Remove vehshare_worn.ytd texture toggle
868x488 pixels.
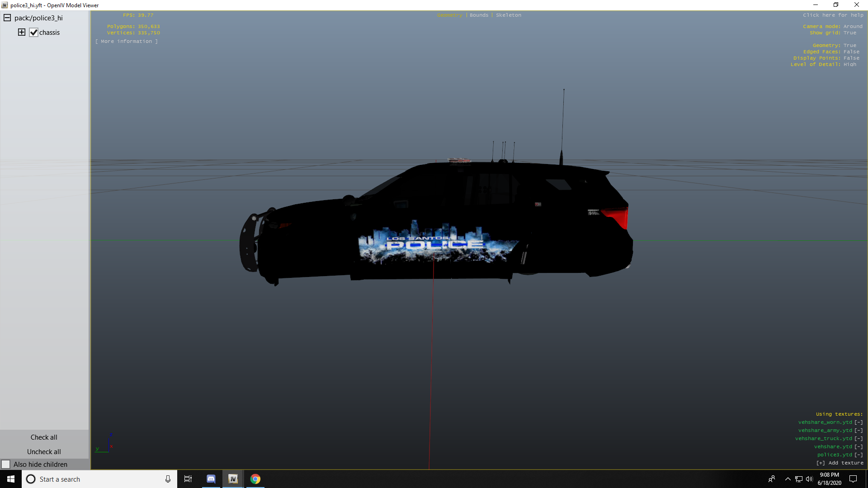click(x=859, y=422)
